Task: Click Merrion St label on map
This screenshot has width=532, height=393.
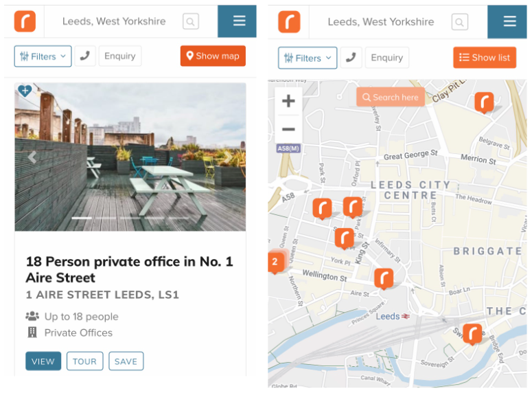Action: [x=478, y=159]
